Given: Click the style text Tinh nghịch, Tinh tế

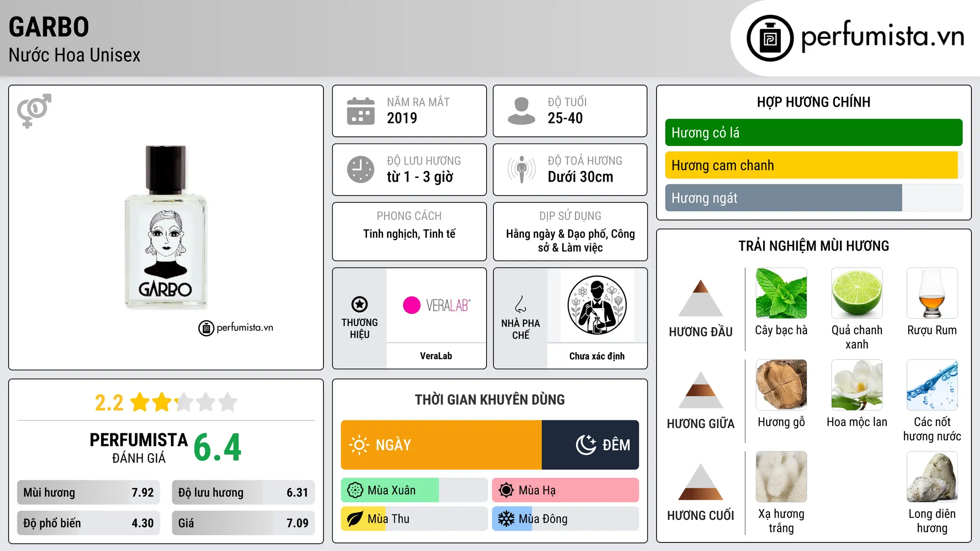Looking at the screenshot, I should tap(409, 234).
